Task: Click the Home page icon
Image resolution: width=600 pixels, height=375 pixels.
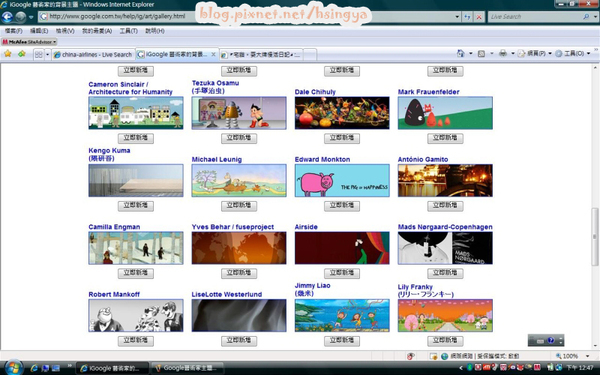Action: (x=461, y=54)
